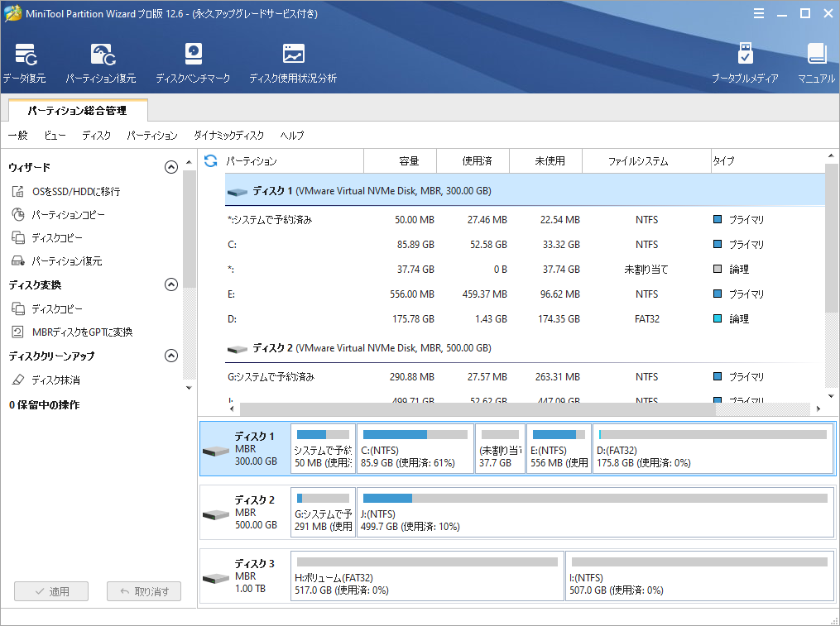Click the gray 論理 swatch of the unallocated row
The width and height of the screenshot is (840, 626).
(718, 268)
